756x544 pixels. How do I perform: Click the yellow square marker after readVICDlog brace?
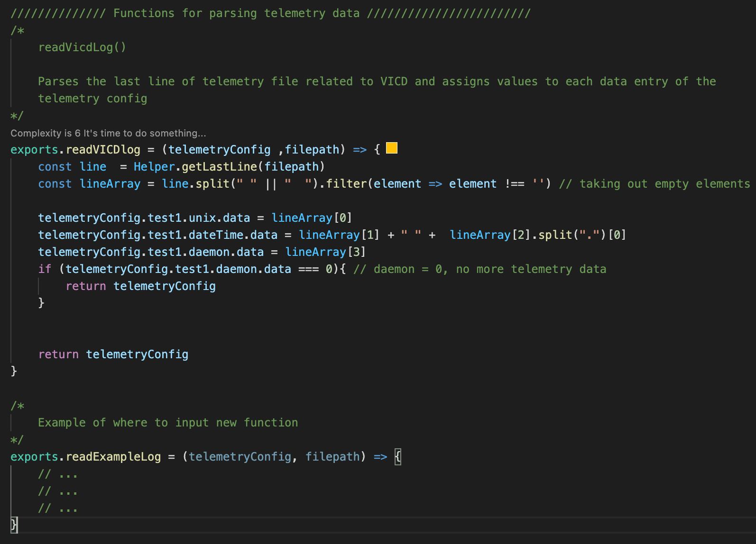pyautogui.click(x=392, y=148)
